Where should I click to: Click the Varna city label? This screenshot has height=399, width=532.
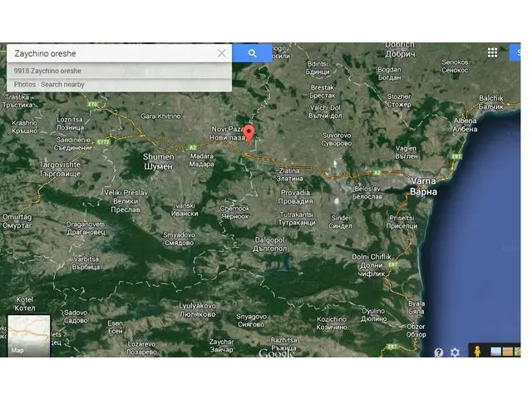coord(422,187)
